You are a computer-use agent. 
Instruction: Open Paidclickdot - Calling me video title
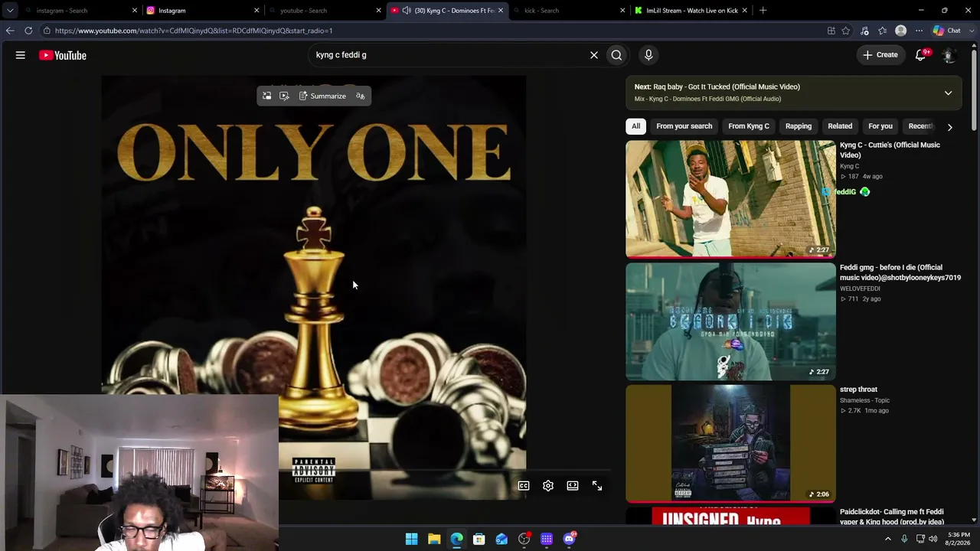click(x=892, y=517)
